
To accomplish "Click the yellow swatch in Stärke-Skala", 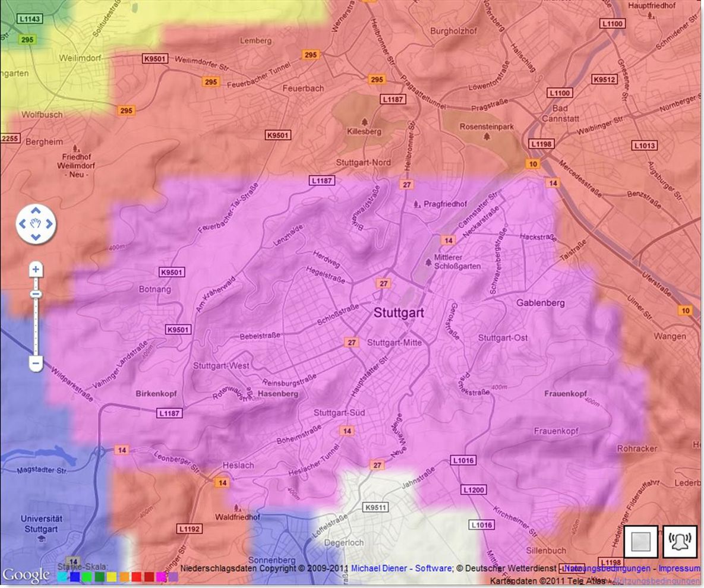I will 112,576.
